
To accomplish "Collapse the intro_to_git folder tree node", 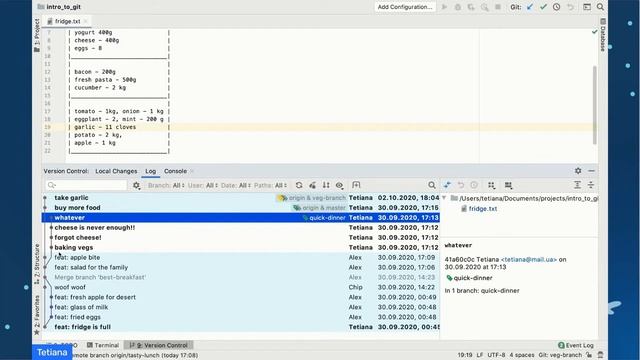I will click(444, 198).
